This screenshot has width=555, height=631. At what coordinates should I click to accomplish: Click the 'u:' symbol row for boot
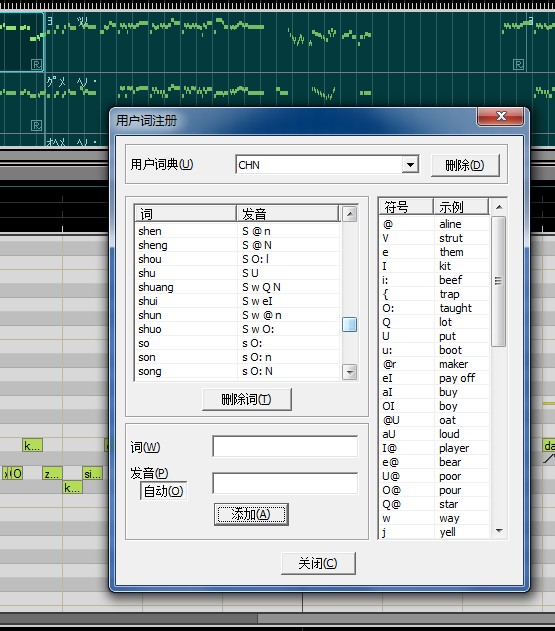435,350
